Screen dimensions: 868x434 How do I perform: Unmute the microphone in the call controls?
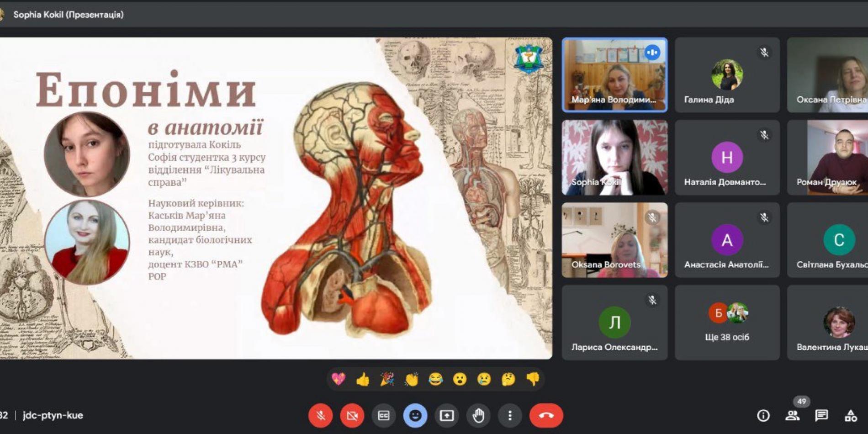tap(320, 415)
